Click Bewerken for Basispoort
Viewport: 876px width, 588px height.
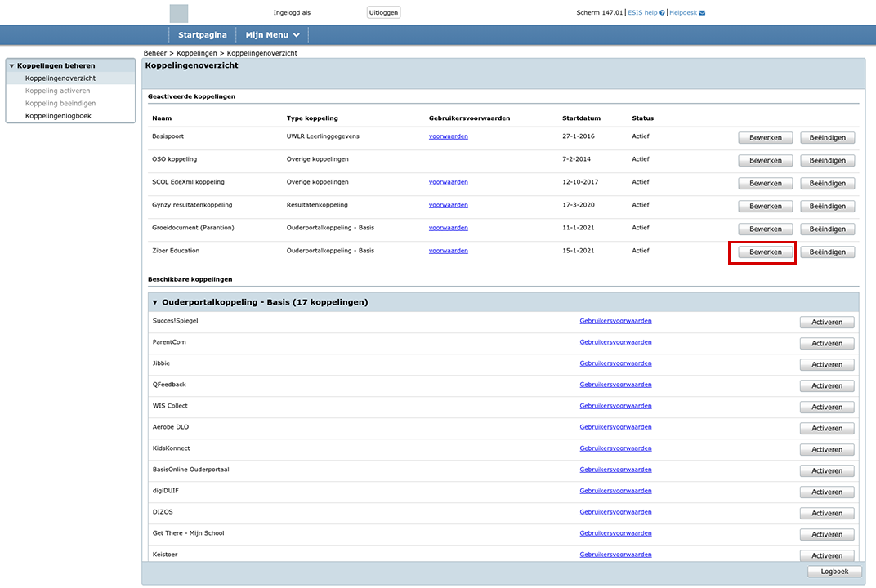tap(766, 137)
